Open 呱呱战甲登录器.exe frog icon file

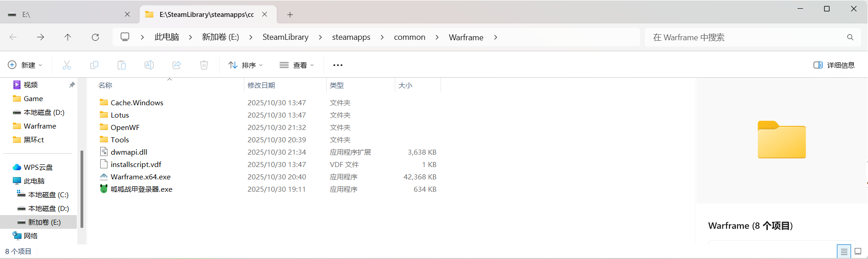[141, 189]
